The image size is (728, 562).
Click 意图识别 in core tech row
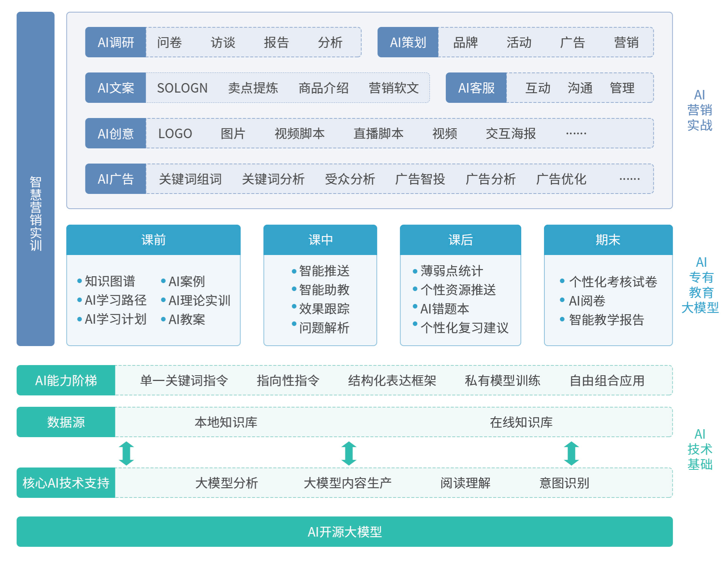tap(564, 483)
